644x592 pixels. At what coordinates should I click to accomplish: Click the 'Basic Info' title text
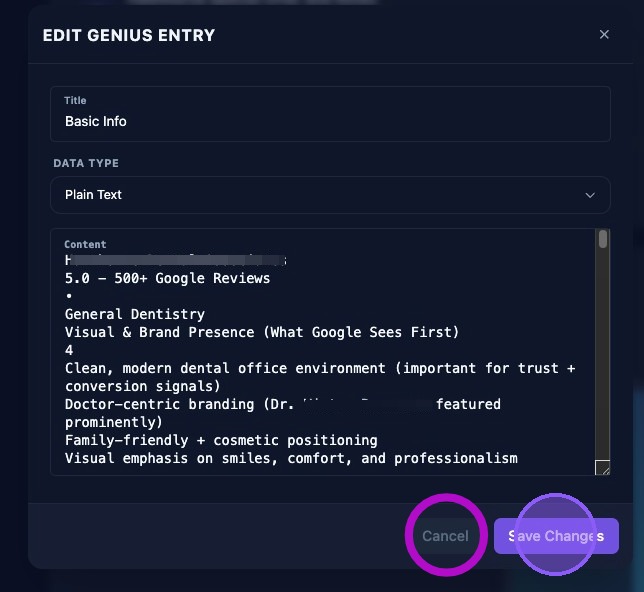[x=96, y=121]
